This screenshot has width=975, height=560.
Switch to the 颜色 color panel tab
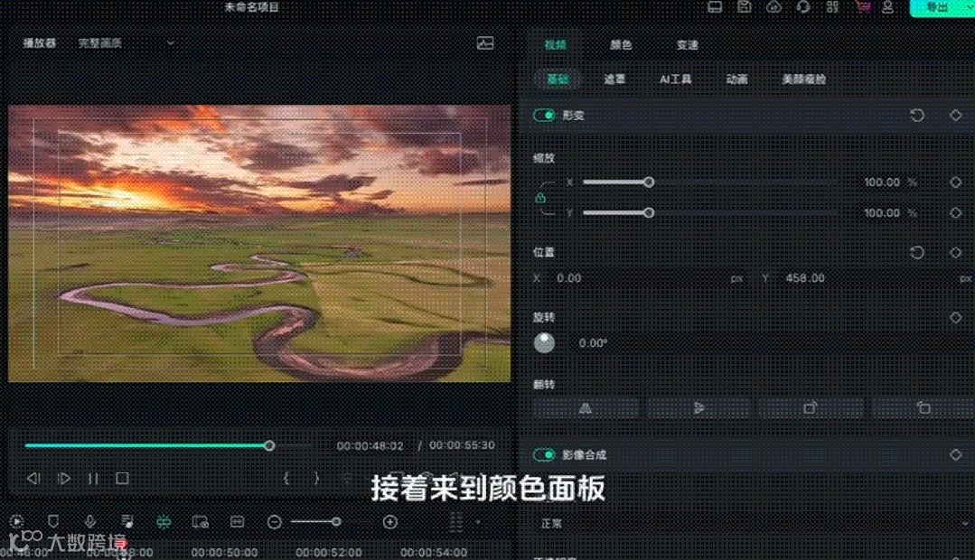621,44
